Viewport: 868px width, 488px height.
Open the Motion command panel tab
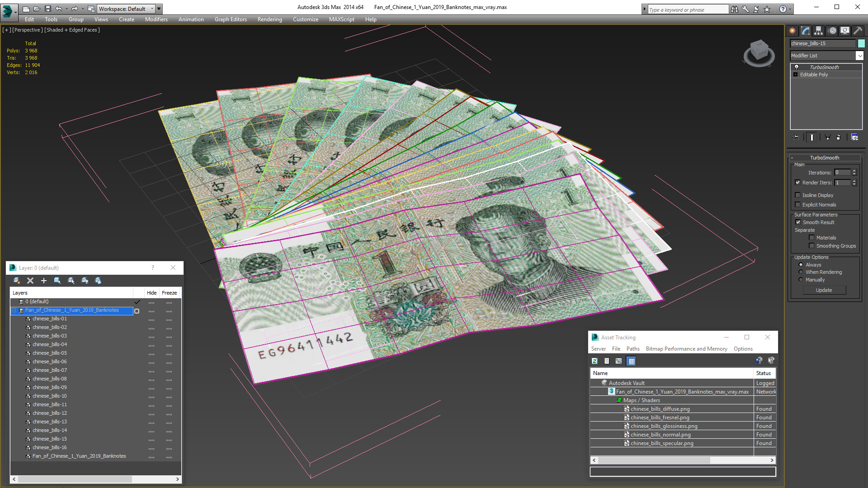(x=832, y=31)
